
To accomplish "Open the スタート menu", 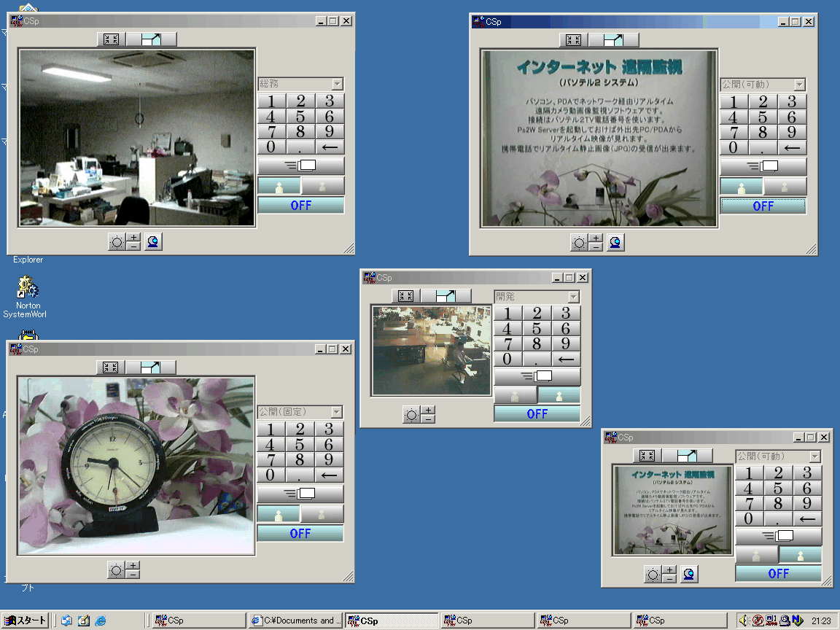I will click(x=25, y=621).
